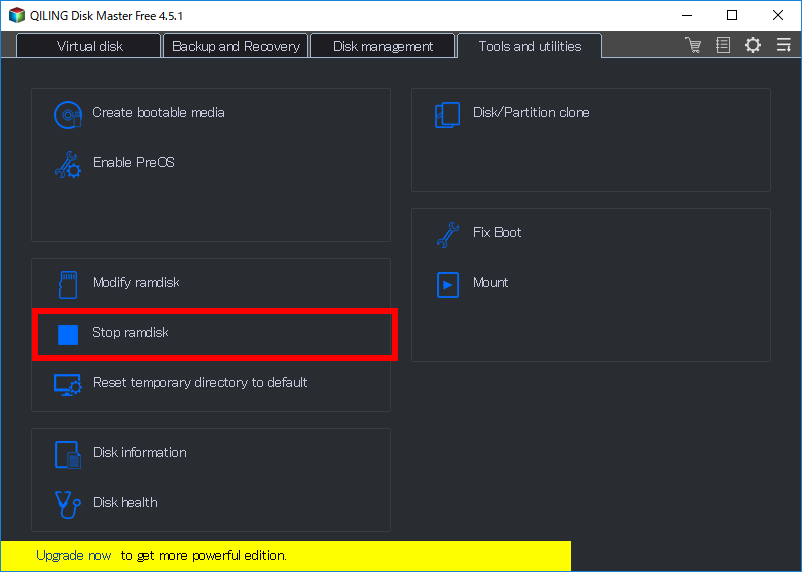Screen dimensions: 802x572
Task: Choose Create bootable media label
Action: pyautogui.click(x=158, y=113)
